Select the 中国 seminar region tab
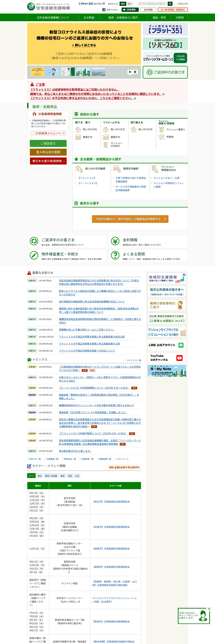Image resolution: width=215 pixels, height=644 pixels. click(x=70, y=476)
